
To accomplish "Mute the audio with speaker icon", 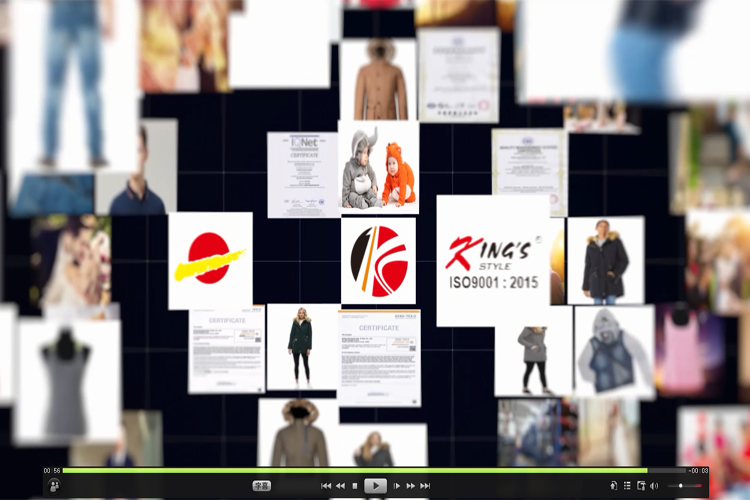I will pyautogui.click(x=654, y=486).
